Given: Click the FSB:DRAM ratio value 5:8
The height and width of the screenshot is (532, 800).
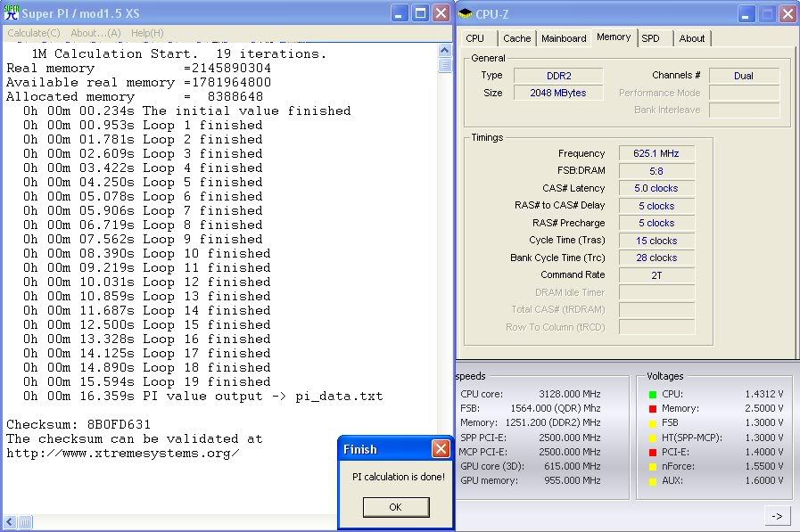Looking at the screenshot, I should coord(656,171).
